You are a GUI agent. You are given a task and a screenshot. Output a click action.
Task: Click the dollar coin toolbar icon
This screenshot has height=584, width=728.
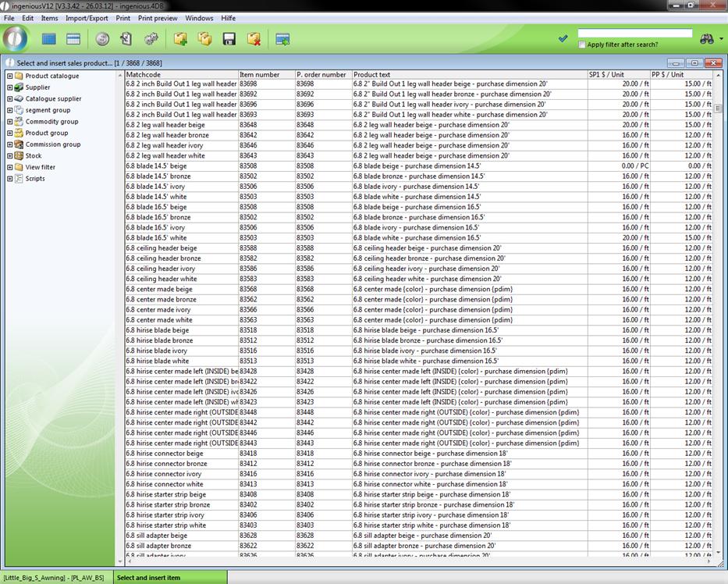coord(102,39)
